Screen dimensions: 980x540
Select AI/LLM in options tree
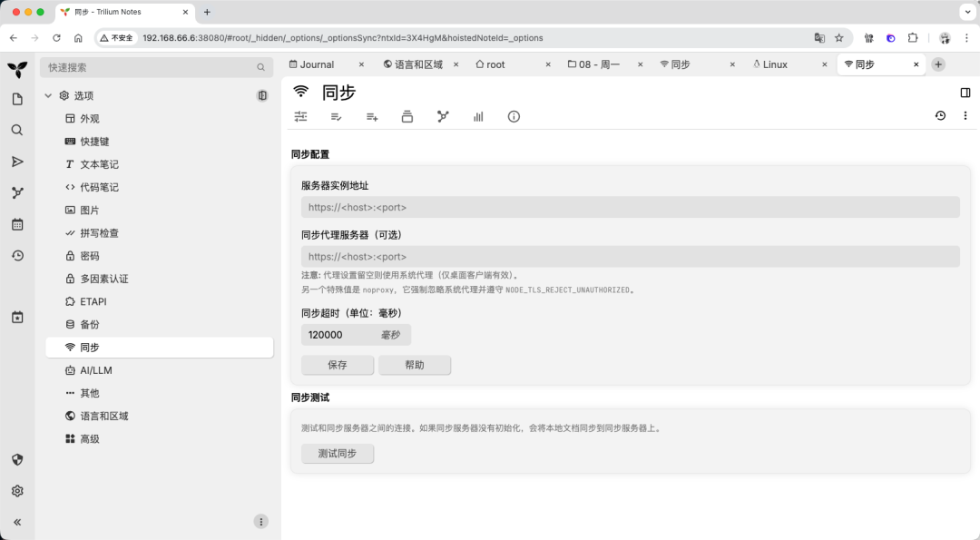click(160, 370)
